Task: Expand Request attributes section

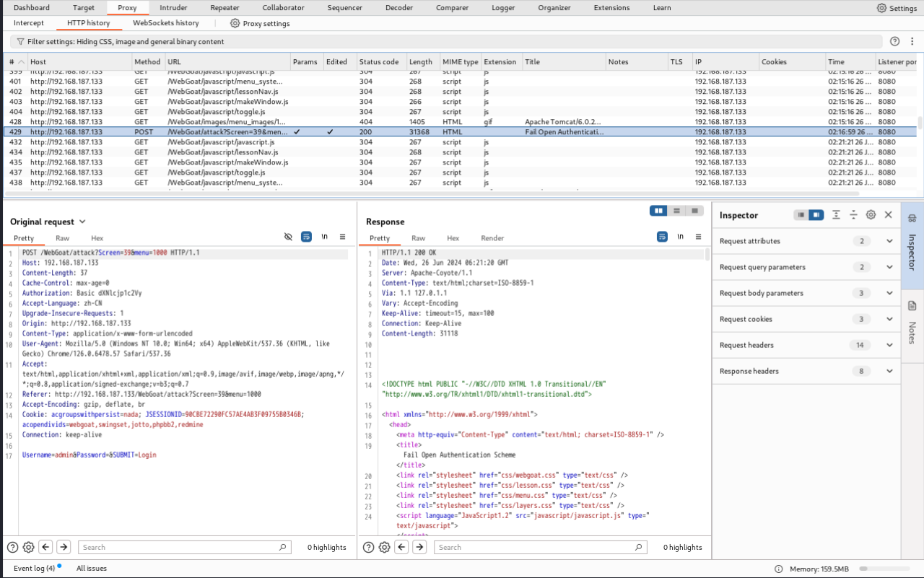Action: [889, 241]
